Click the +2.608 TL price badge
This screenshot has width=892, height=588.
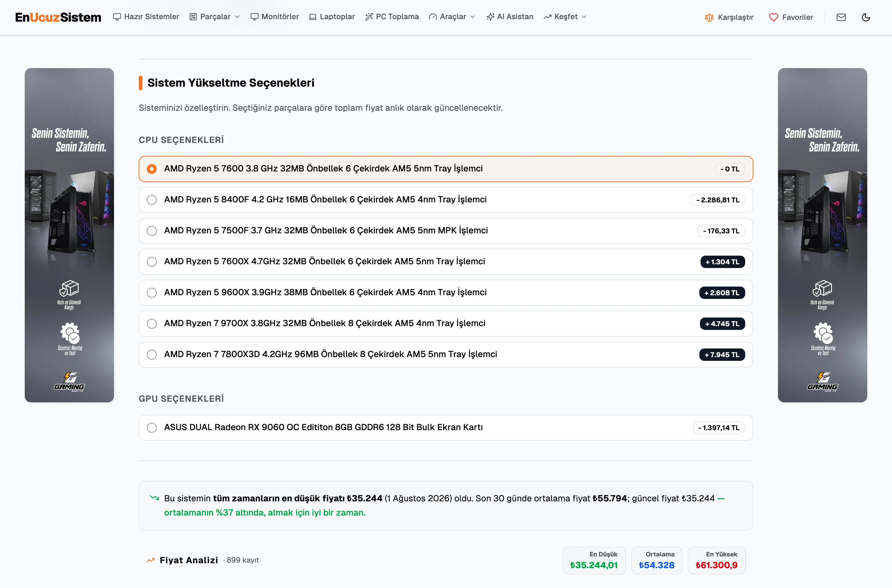722,292
